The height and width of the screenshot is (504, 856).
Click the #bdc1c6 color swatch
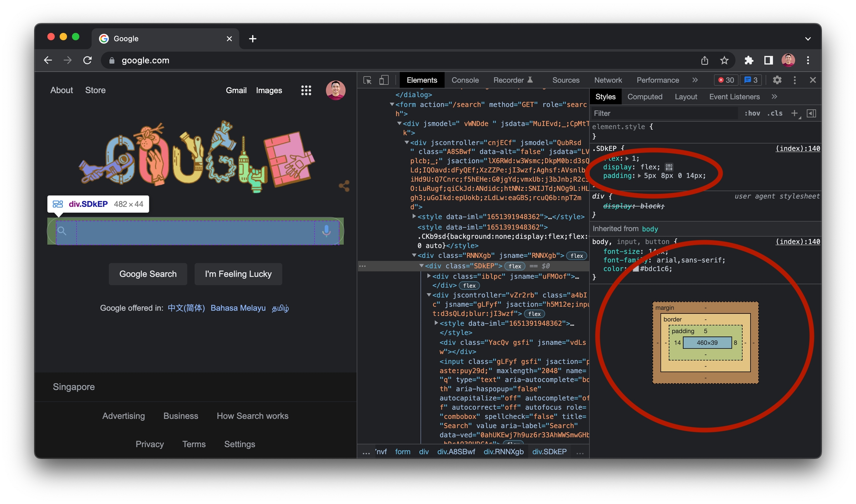point(636,269)
